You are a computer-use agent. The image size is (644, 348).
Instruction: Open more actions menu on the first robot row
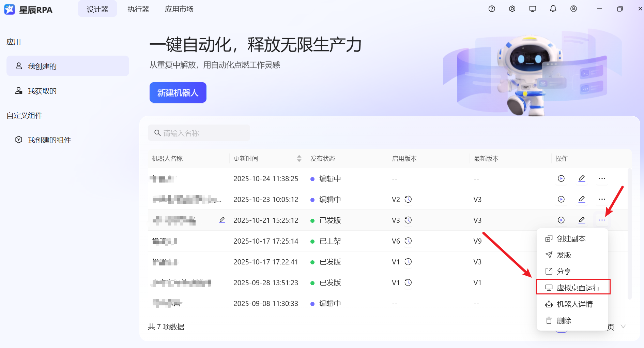(x=602, y=178)
